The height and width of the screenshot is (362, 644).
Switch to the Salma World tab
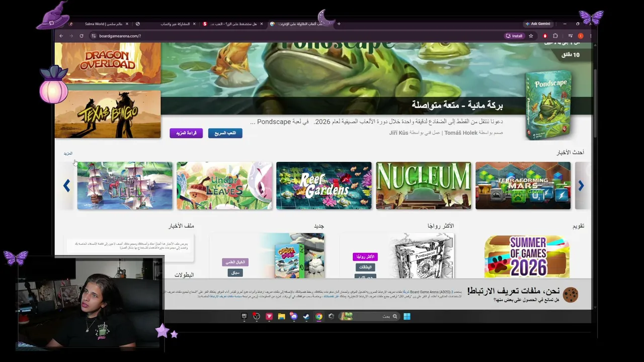coord(100,24)
